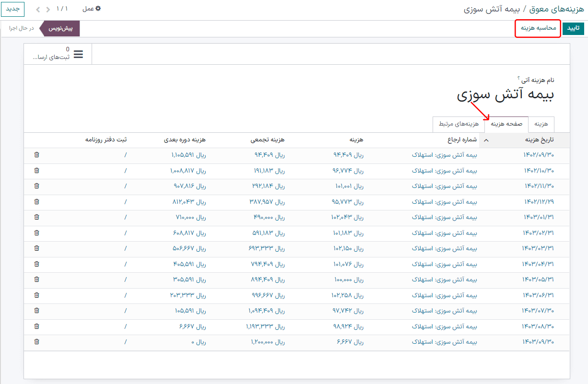This screenshot has width=588, height=384.
Task: Switch to the هزینه tab
Action: coord(541,124)
